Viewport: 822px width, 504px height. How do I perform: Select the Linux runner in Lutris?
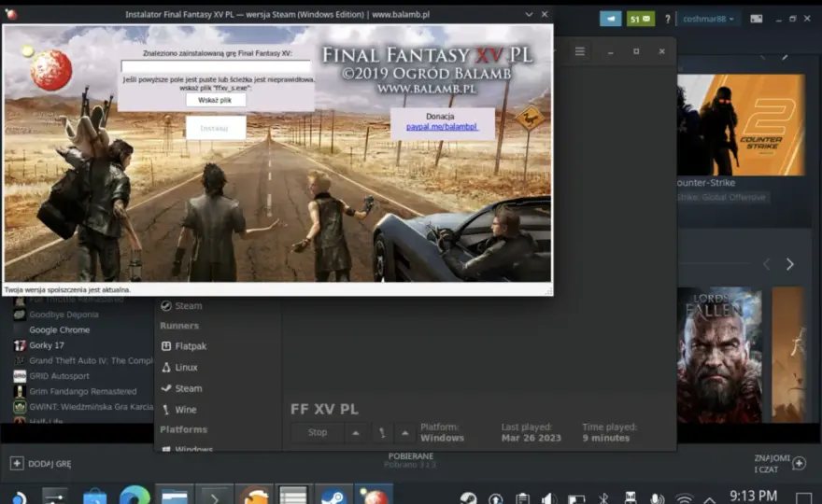(x=179, y=367)
